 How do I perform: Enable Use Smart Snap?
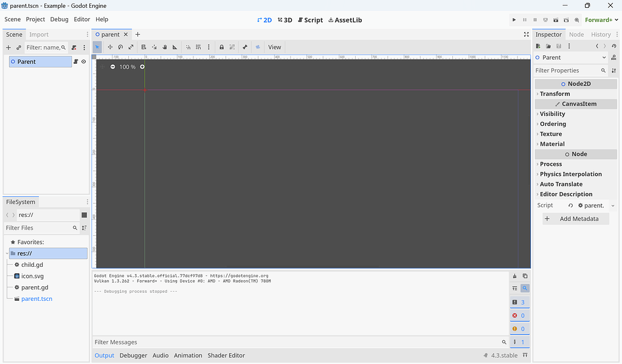(x=188, y=47)
